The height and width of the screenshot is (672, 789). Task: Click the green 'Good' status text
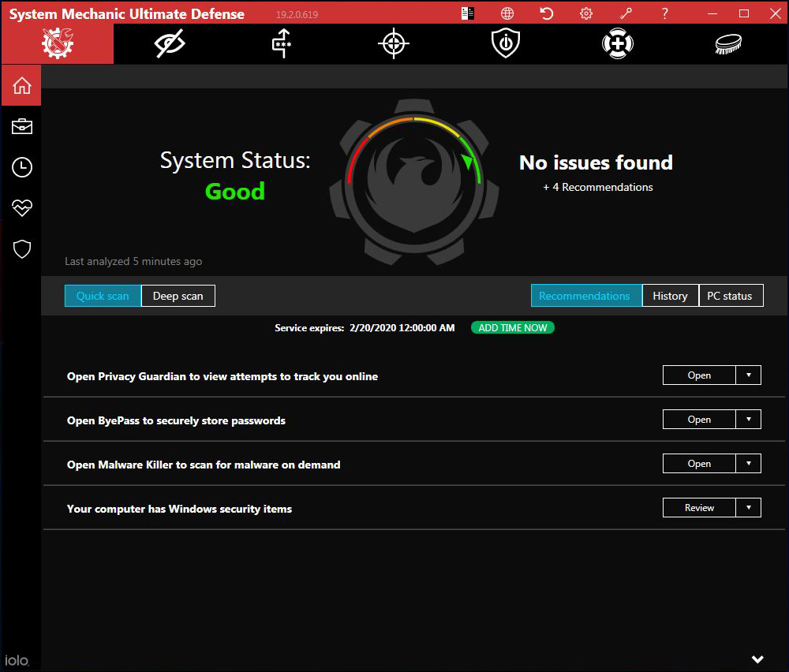coord(235,191)
